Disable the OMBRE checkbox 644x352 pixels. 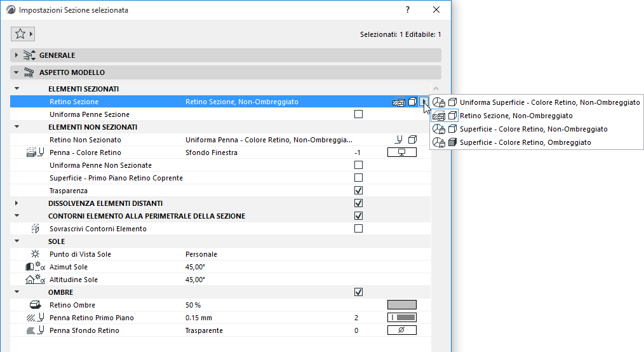(359, 292)
